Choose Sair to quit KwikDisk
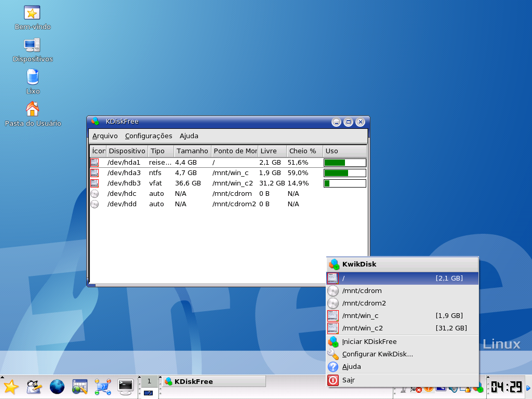 (x=403, y=380)
